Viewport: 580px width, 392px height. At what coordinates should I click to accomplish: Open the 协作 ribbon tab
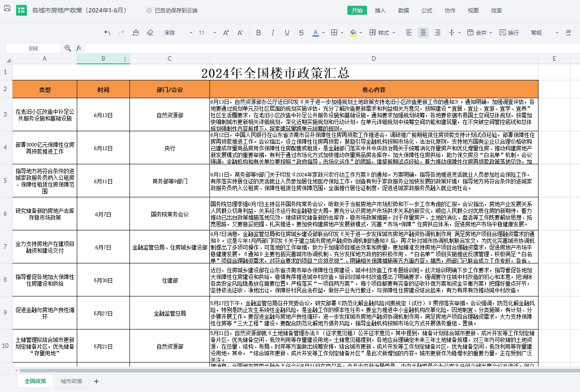(x=450, y=10)
